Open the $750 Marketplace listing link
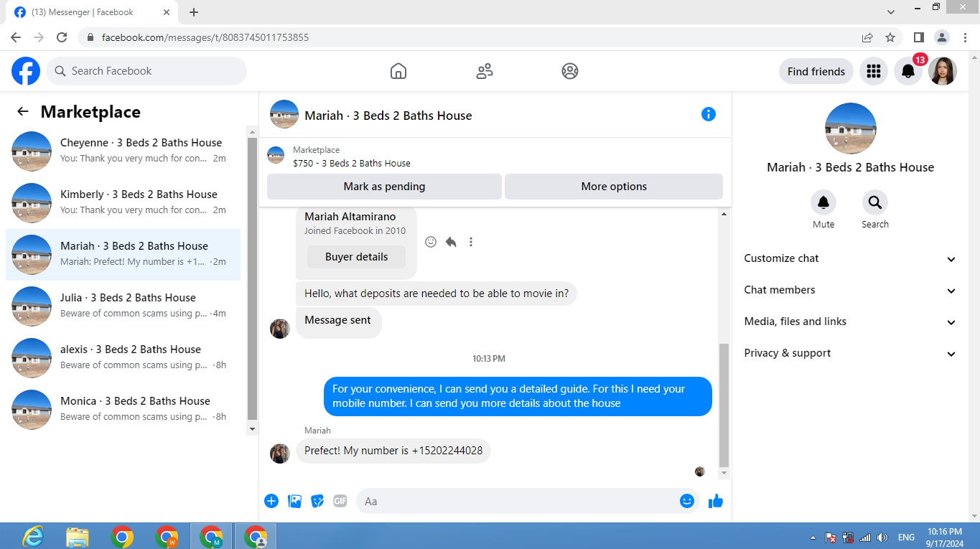Image resolution: width=980 pixels, height=549 pixels. coord(352,163)
